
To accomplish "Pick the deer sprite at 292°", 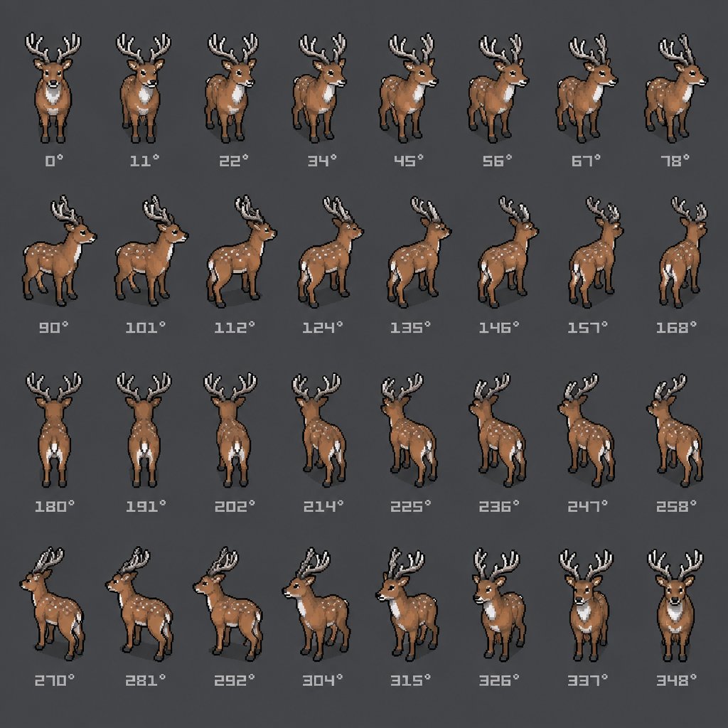I will coord(228,604).
